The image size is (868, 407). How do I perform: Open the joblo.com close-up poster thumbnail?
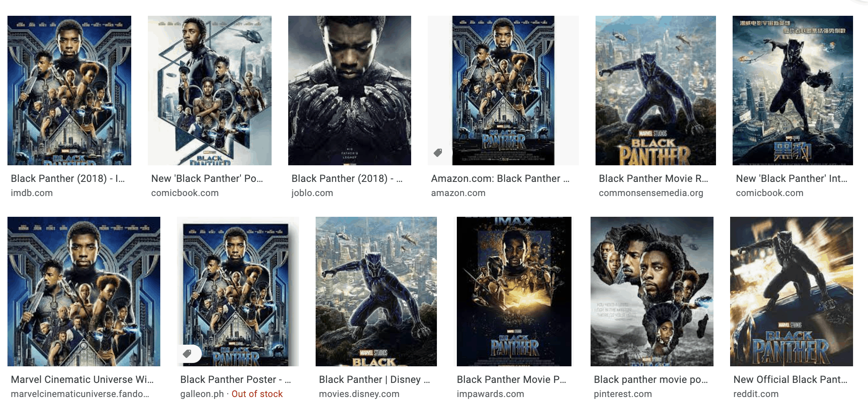pyautogui.click(x=350, y=91)
